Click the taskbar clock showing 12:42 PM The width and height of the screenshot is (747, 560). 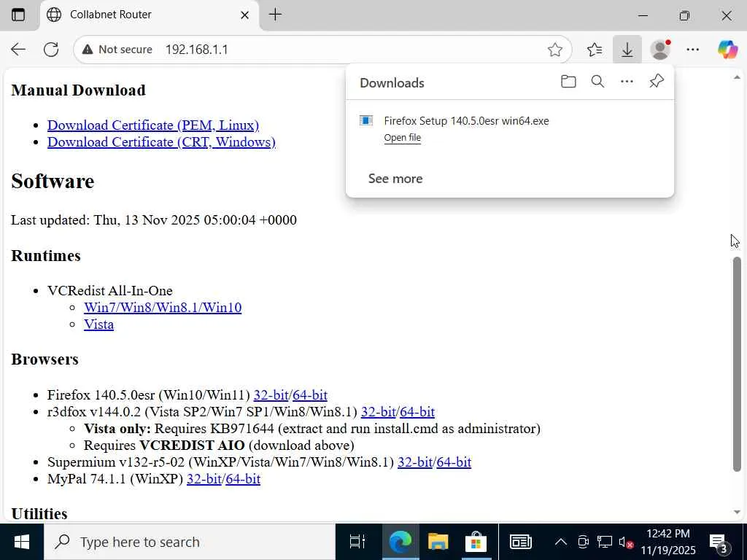[668, 542]
